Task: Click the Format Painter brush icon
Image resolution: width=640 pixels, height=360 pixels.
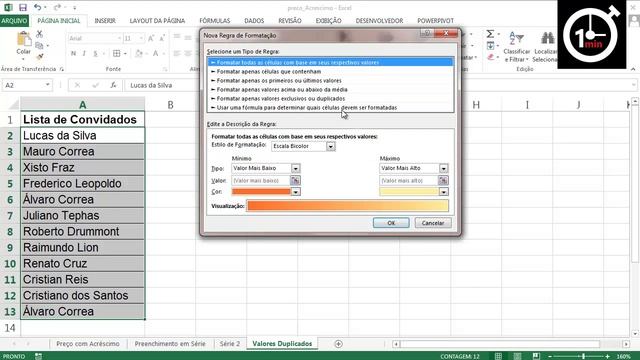Action: point(40,57)
